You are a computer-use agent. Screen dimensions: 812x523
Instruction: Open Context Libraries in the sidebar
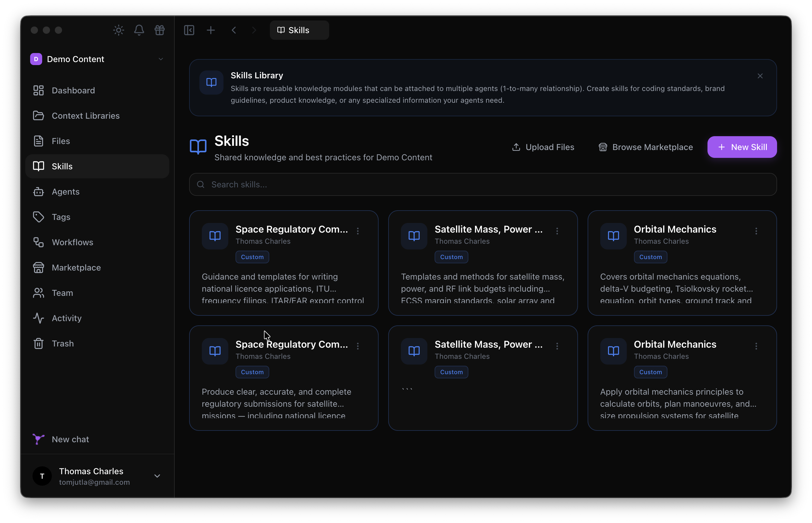97,116
